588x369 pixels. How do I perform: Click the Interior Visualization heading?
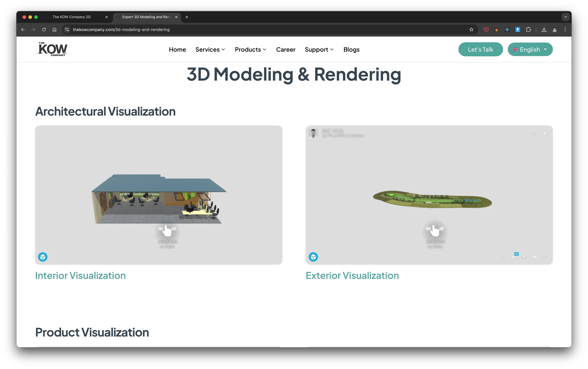coord(80,276)
